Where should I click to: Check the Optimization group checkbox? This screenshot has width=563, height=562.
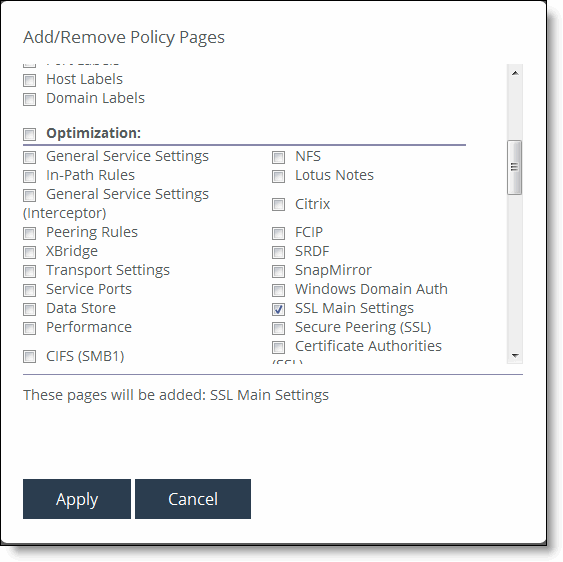[x=29, y=134]
